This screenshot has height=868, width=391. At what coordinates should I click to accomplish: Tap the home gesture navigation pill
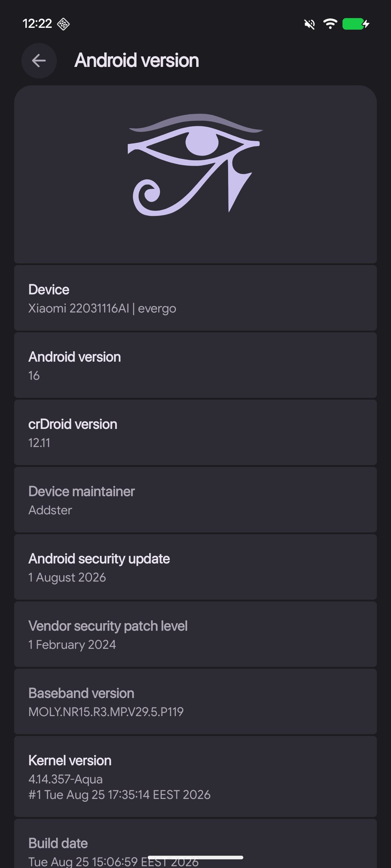pyautogui.click(x=195, y=858)
